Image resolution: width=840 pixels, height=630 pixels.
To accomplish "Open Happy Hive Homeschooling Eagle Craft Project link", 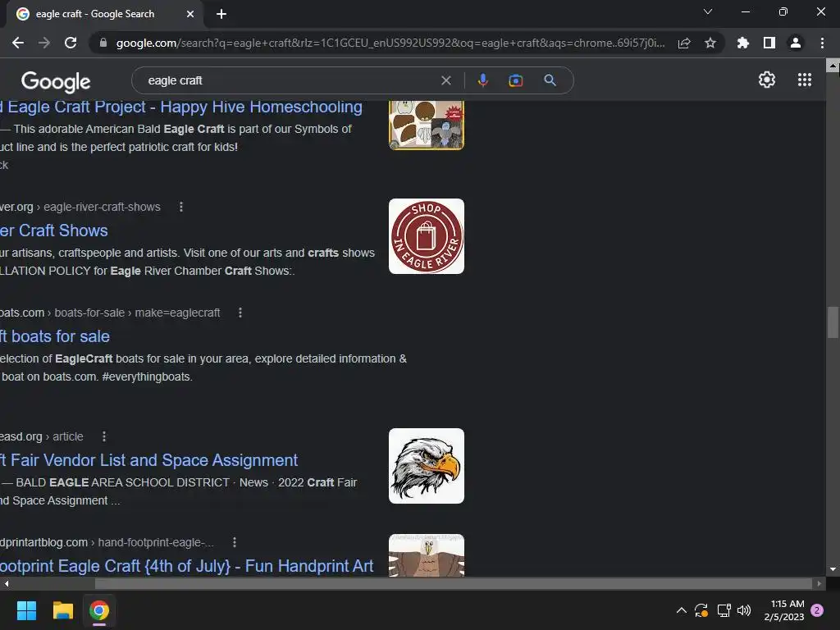I will click(x=181, y=107).
